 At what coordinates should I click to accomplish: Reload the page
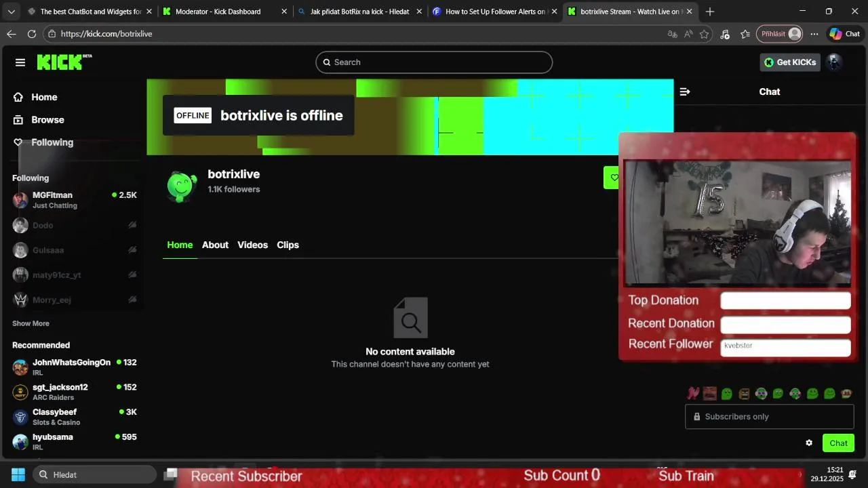(x=32, y=34)
